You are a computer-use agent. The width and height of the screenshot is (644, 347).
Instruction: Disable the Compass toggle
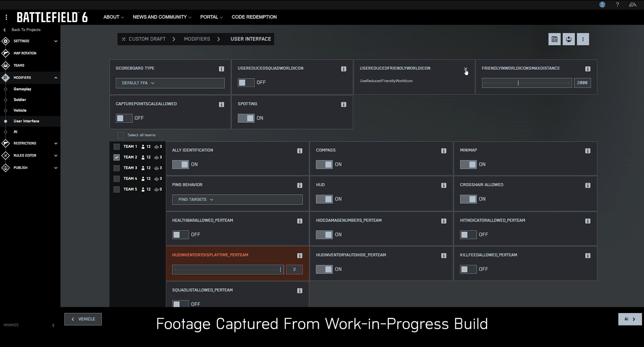coord(324,164)
